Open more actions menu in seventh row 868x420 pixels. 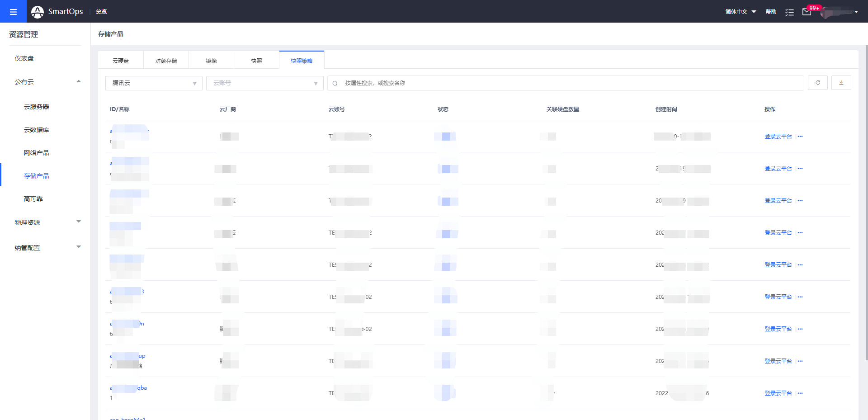tap(800, 329)
